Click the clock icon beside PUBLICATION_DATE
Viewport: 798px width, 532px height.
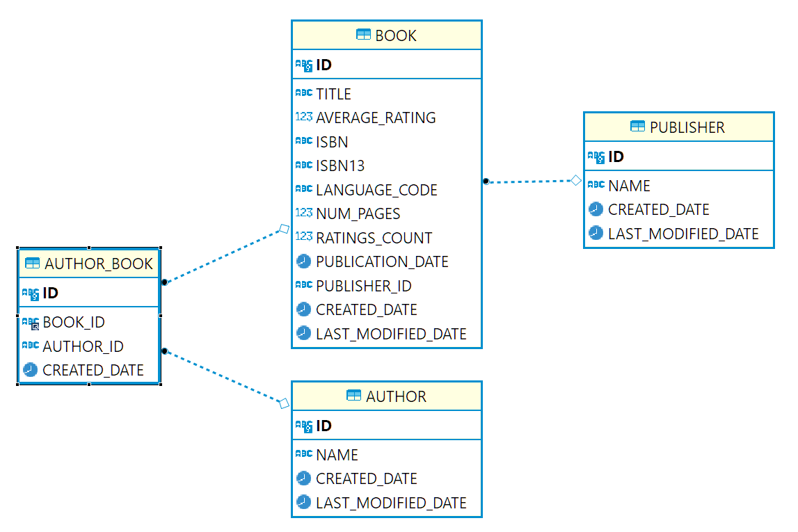(x=303, y=262)
